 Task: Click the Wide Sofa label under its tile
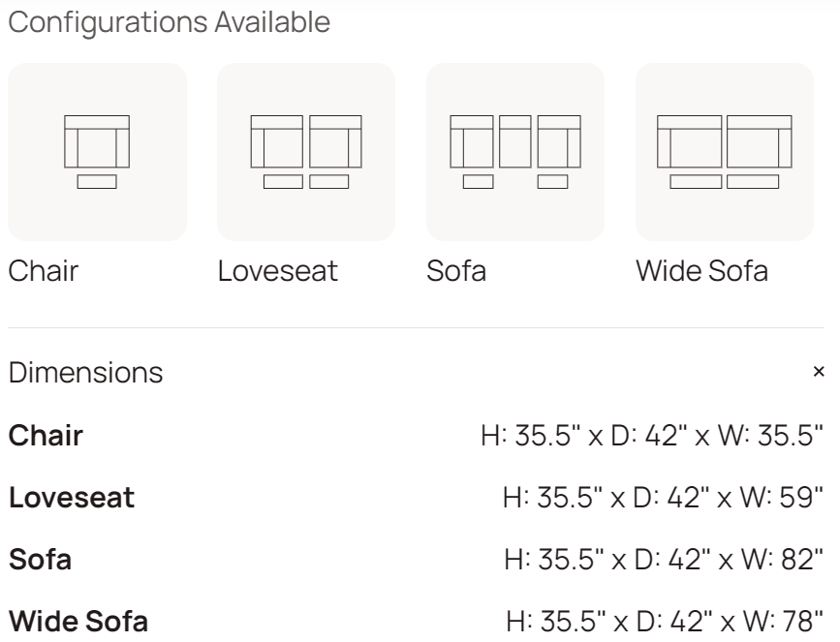(701, 272)
